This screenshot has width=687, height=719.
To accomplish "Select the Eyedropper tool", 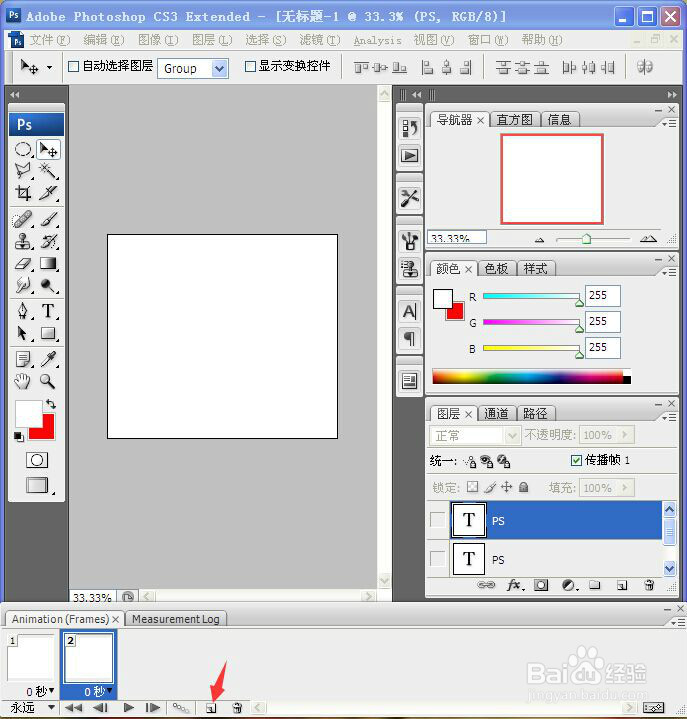I will click(48, 359).
